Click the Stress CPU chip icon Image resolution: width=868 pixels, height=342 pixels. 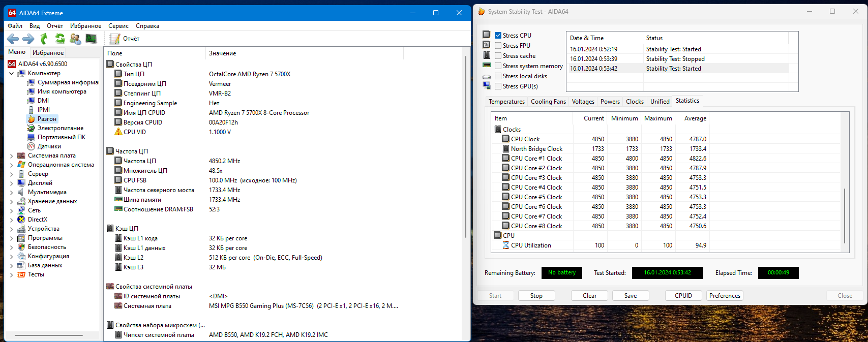pos(487,35)
